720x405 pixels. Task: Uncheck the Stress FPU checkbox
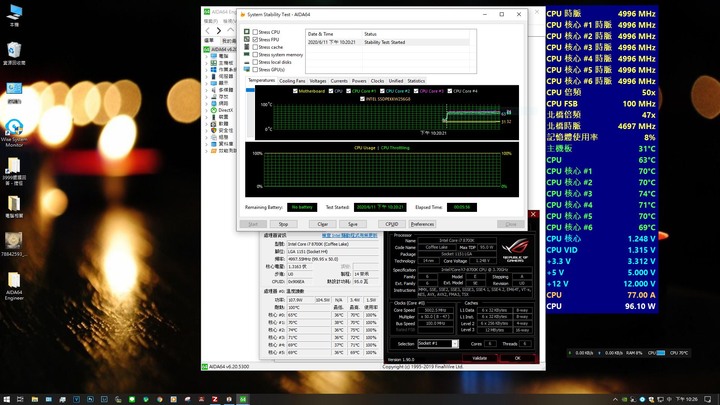[x=255, y=39]
